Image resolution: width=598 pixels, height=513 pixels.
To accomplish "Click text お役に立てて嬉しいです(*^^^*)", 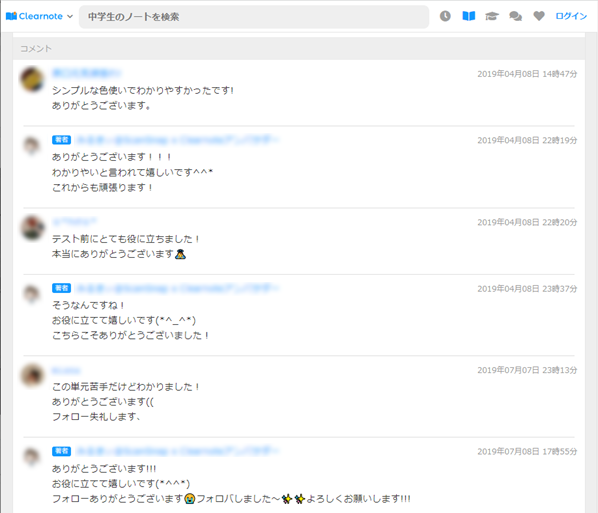I will tap(121, 484).
